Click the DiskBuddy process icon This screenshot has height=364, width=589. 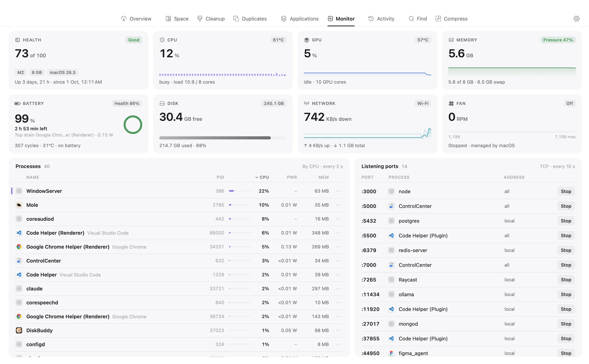(19, 330)
